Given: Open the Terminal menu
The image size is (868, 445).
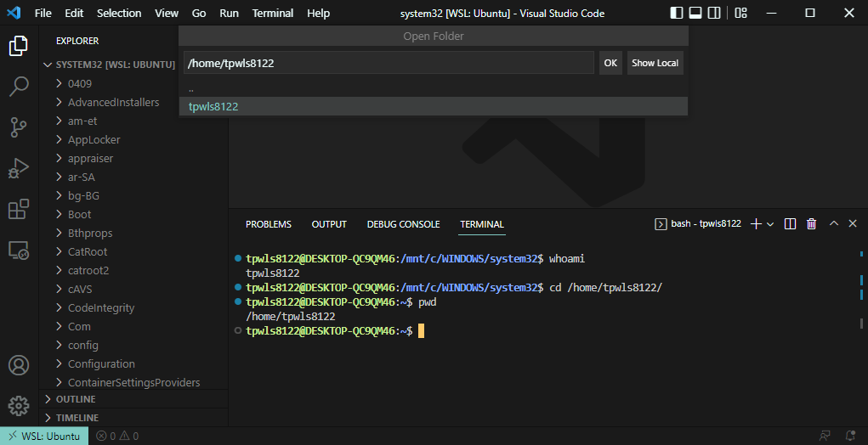Looking at the screenshot, I should [272, 14].
